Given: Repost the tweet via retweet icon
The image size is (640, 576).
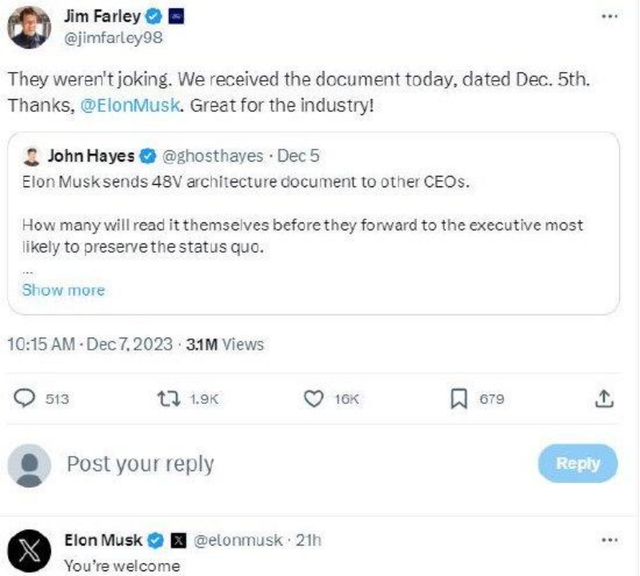Looking at the screenshot, I should (170, 398).
